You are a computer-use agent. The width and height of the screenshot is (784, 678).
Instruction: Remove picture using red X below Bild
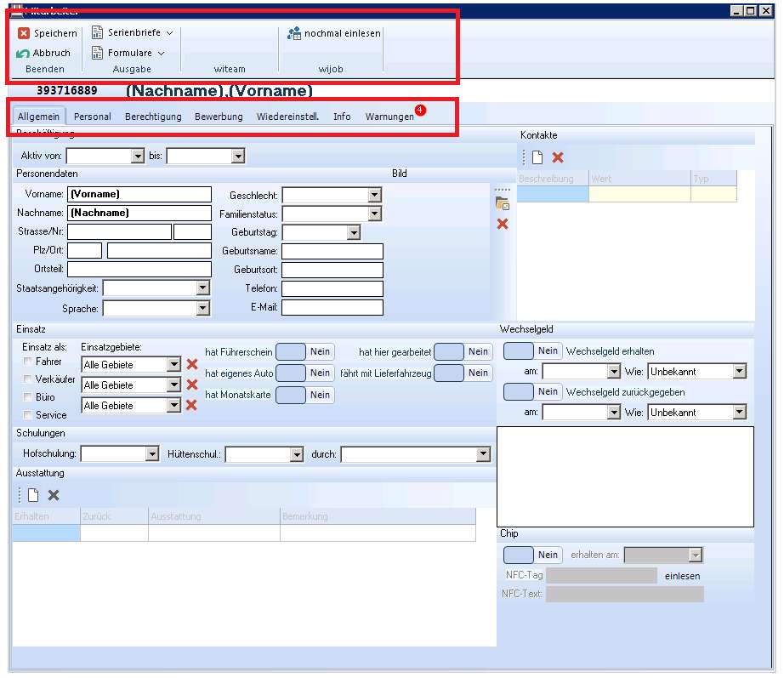503,224
